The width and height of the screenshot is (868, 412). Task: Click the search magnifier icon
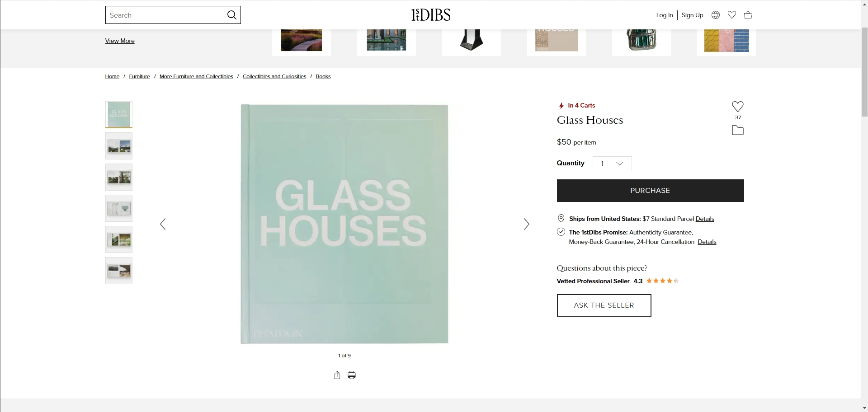coord(231,15)
